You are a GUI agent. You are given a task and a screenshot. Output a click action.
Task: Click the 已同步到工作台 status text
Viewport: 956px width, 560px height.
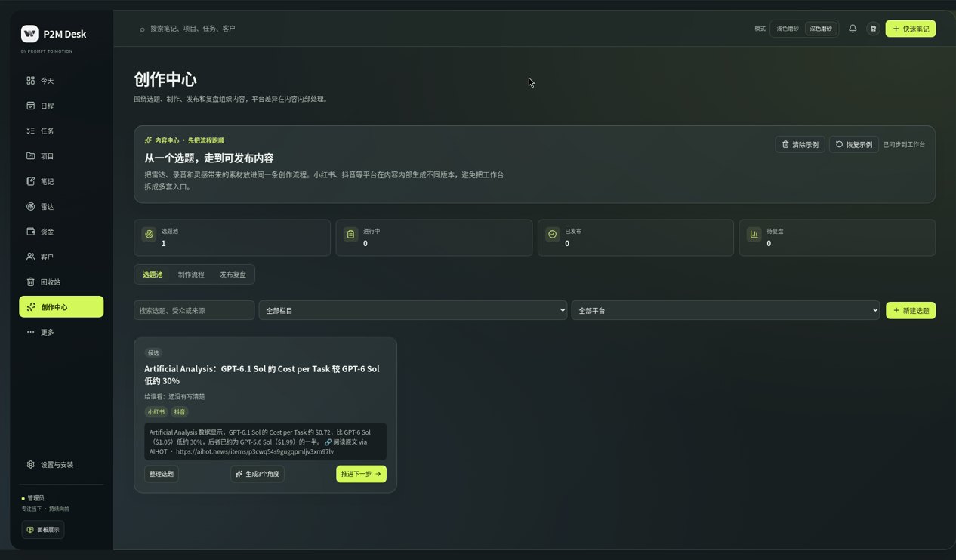click(904, 144)
